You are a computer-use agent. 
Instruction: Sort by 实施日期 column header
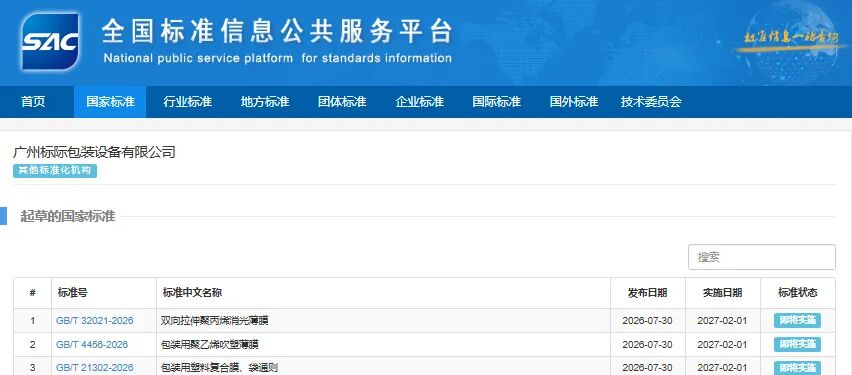click(723, 293)
